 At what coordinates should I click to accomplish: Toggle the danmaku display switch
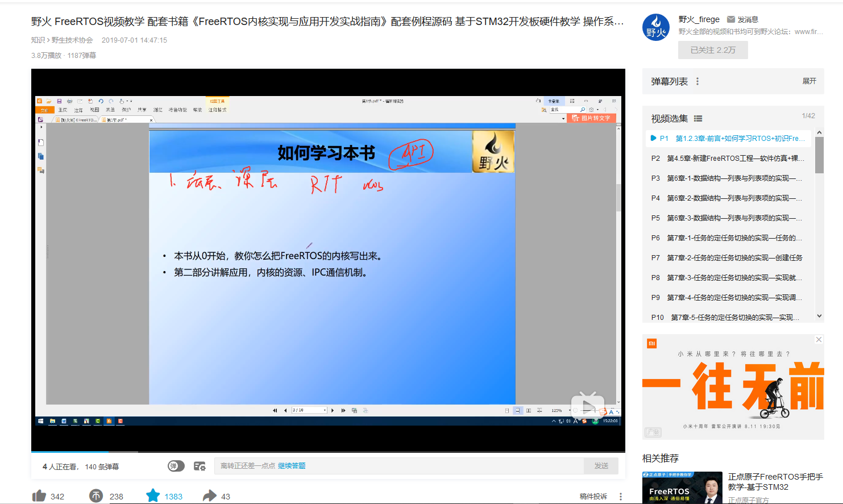click(x=176, y=466)
